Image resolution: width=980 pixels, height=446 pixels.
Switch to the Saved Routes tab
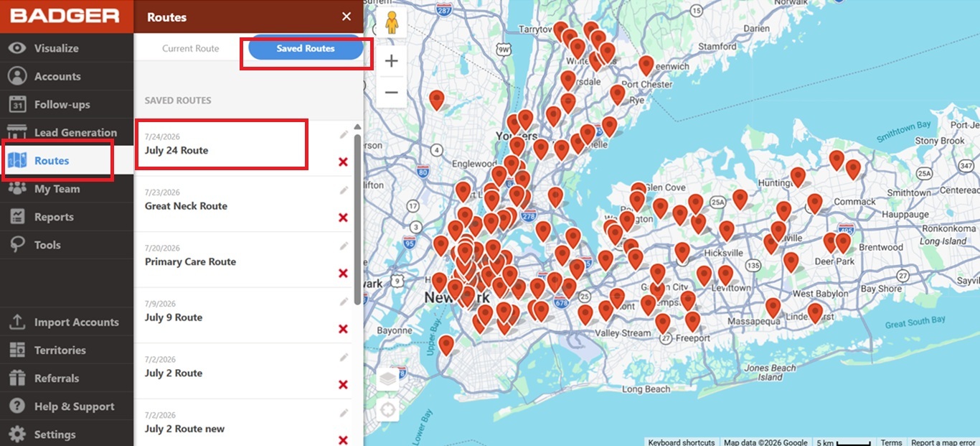(x=306, y=48)
